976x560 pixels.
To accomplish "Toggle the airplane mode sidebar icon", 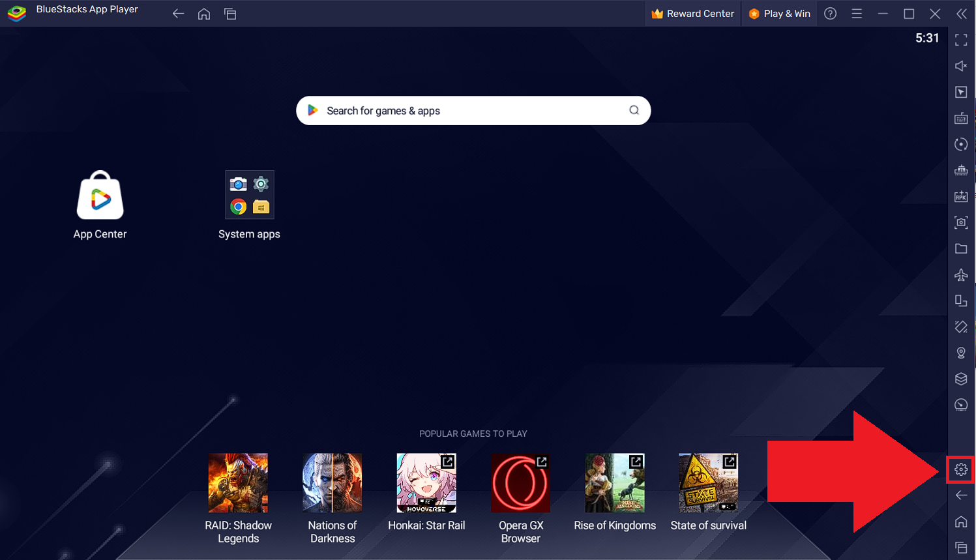I will [960, 275].
